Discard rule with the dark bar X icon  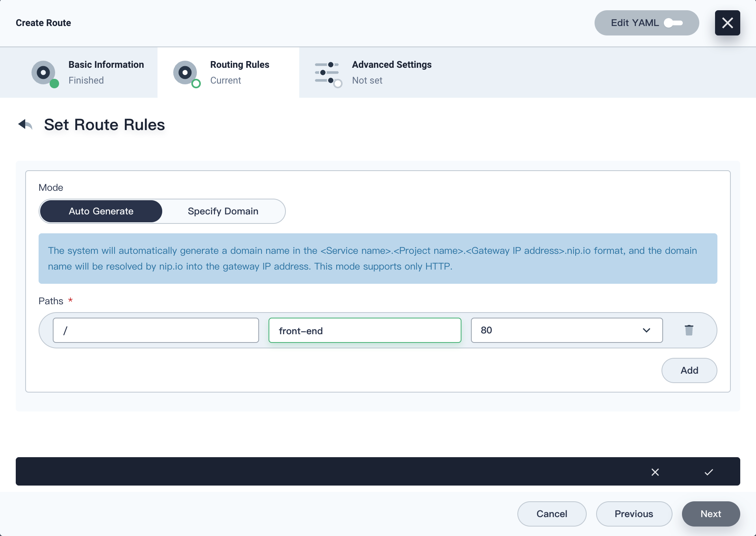click(655, 472)
